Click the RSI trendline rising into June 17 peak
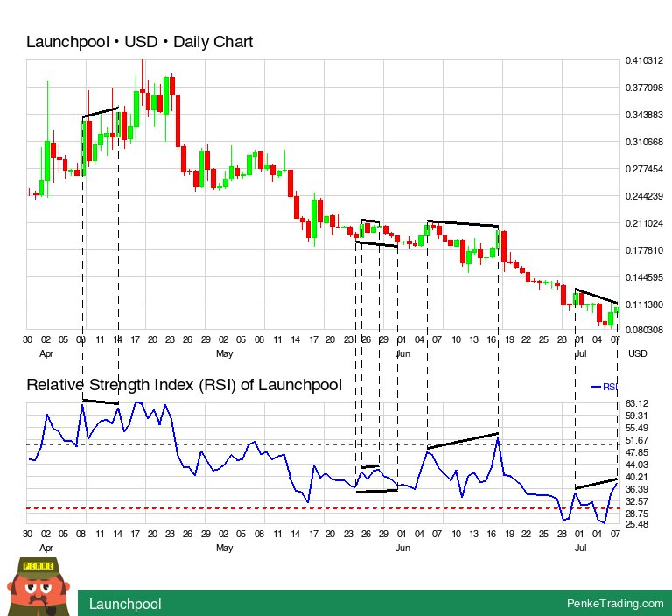672x616 pixels. point(463,441)
